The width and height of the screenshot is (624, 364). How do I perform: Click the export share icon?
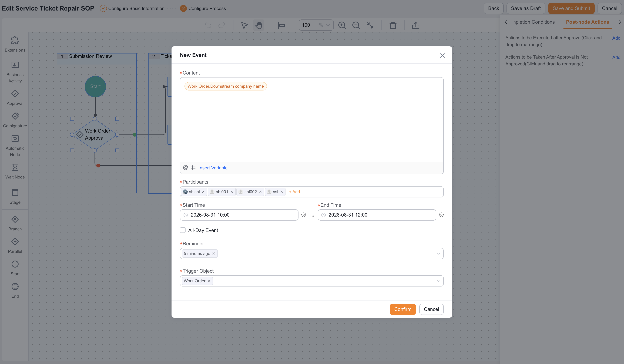(416, 25)
